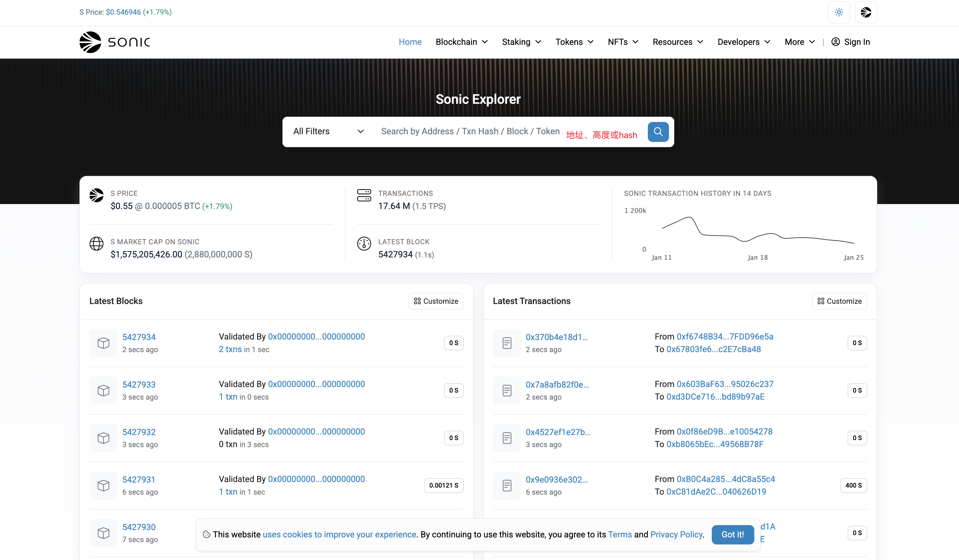
Task: Click the globe icon next to S Market Cap
Action: point(96,243)
